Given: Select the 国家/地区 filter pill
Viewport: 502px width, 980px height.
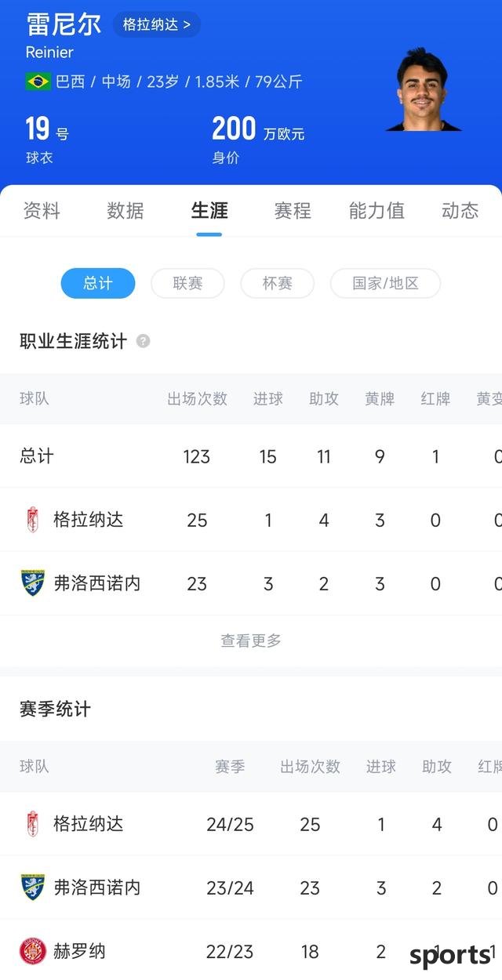Looking at the screenshot, I should 385,283.
